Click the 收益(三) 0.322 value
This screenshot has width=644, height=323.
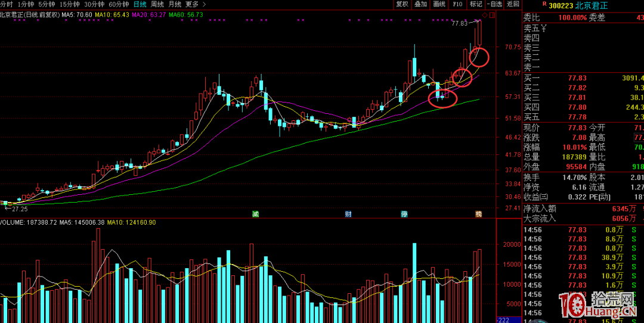click(x=577, y=197)
